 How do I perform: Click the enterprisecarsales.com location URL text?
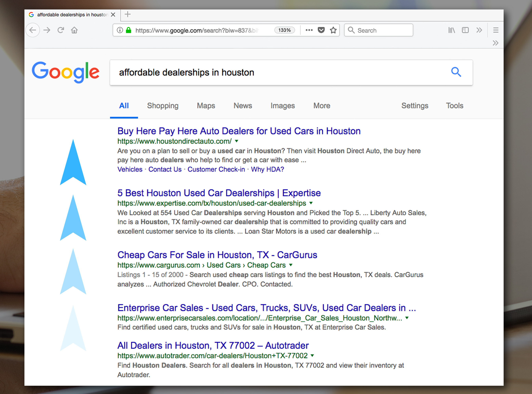259,318
